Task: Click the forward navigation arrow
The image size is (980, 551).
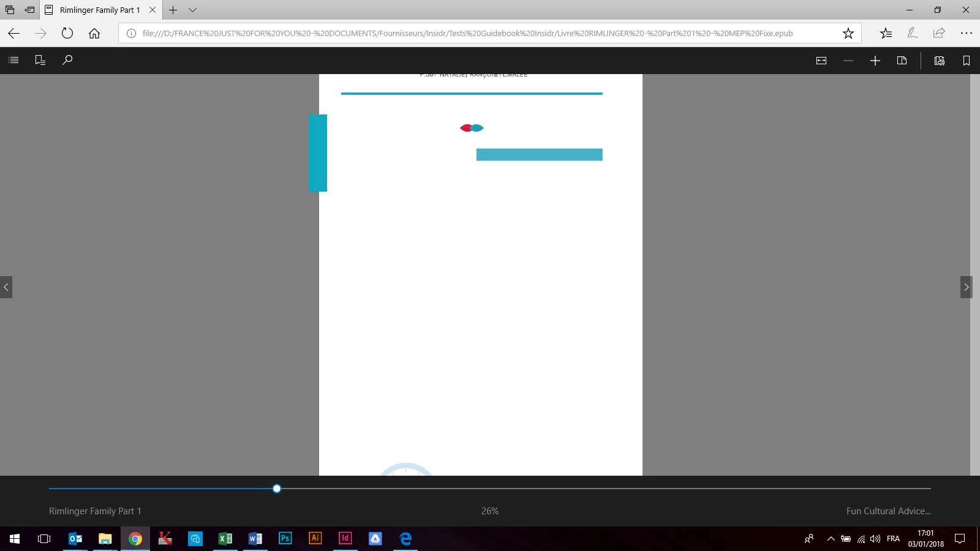Action: 40,34
